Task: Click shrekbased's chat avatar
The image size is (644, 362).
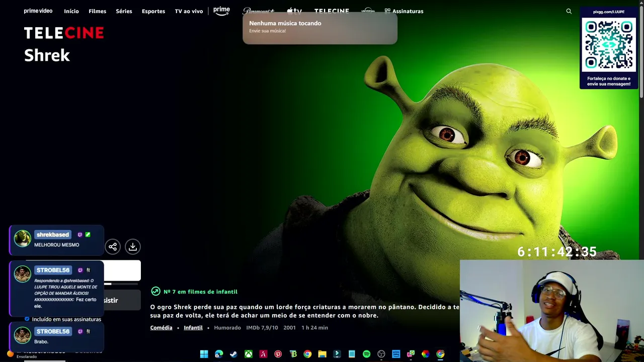Action: [x=22, y=238]
